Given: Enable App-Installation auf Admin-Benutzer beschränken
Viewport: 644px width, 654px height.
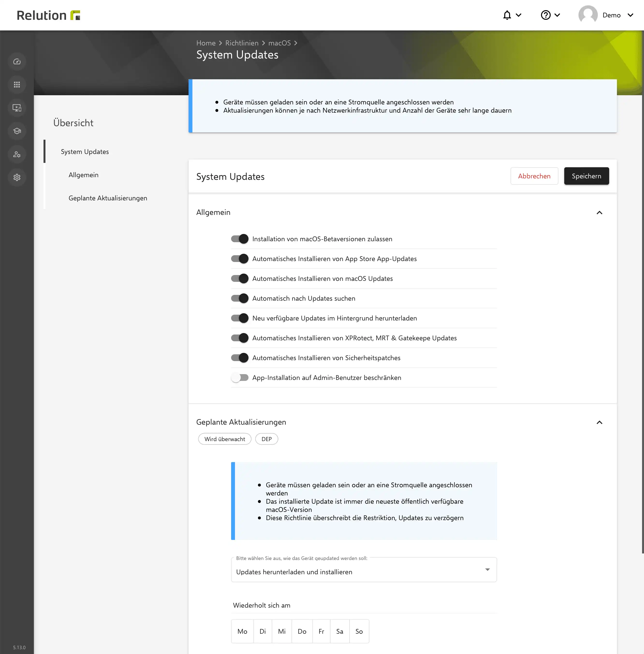Looking at the screenshot, I should (240, 377).
